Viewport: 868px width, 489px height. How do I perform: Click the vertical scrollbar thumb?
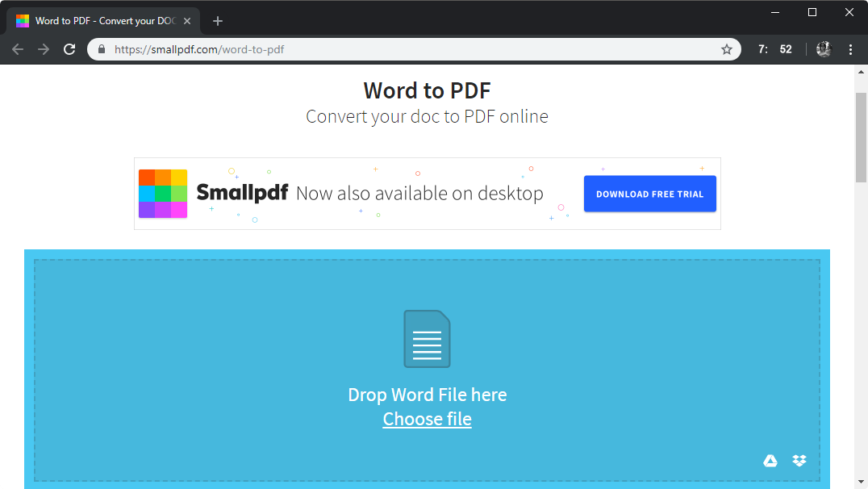point(861,137)
